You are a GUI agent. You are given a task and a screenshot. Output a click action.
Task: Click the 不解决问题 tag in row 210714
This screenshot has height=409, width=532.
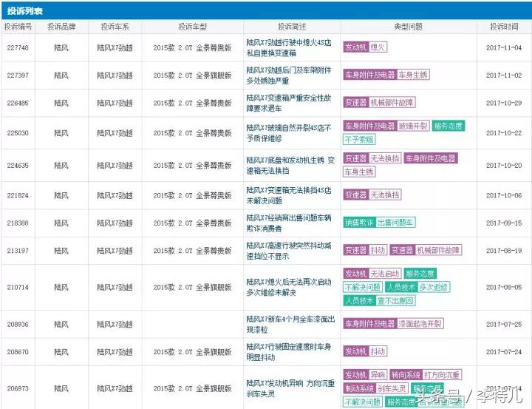(363, 287)
